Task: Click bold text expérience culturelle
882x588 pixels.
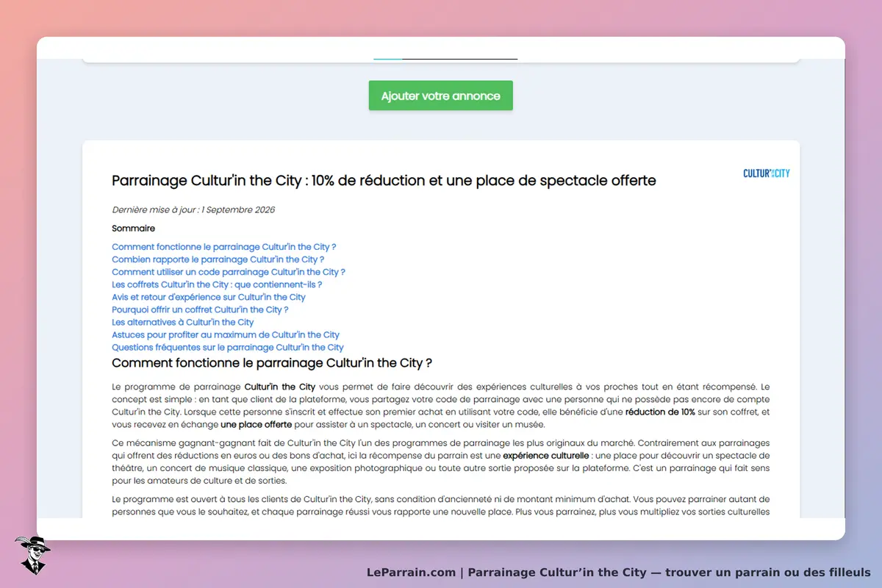Action: coord(546,456)
